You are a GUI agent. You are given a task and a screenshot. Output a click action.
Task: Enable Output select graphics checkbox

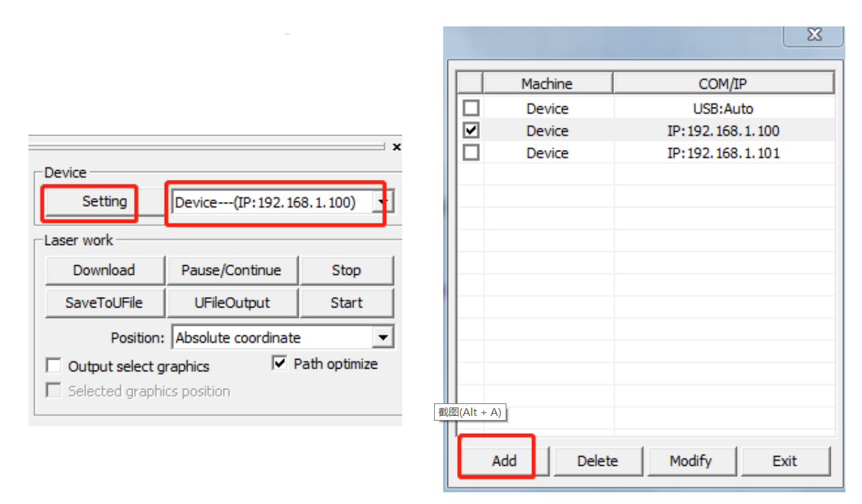pos(53,366)
